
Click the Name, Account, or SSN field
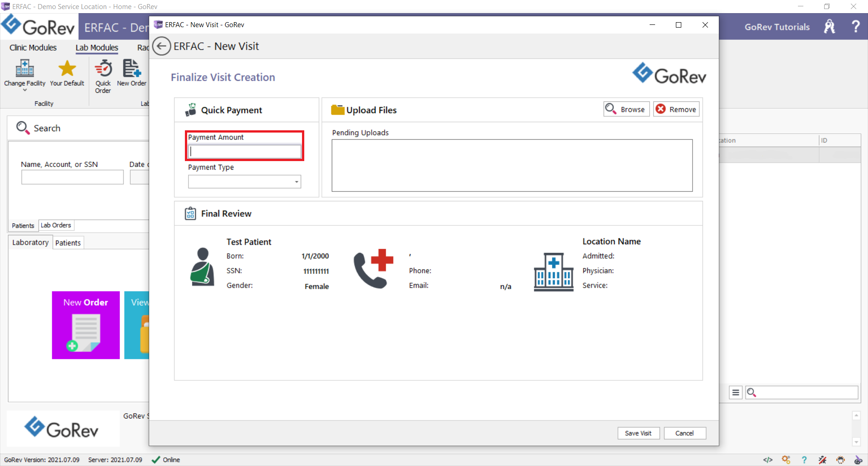(72, 177)
